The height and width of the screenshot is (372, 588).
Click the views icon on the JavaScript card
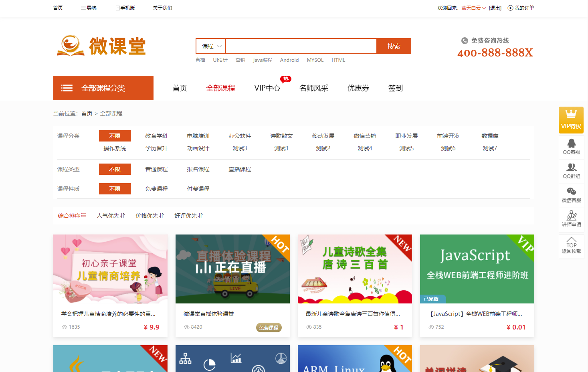431,327
